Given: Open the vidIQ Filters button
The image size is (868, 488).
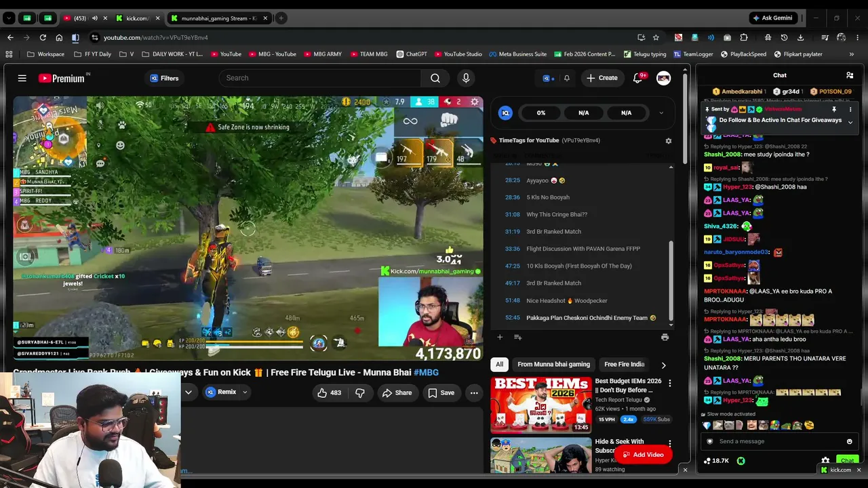Looking at the screenshot, I should click(x=164, y=78).
